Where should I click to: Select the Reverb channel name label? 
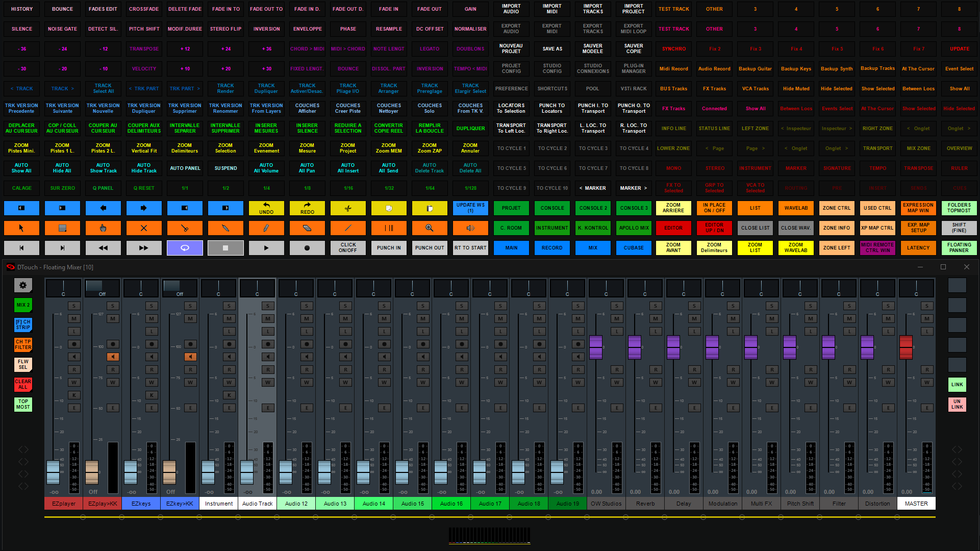pos(645,504)
